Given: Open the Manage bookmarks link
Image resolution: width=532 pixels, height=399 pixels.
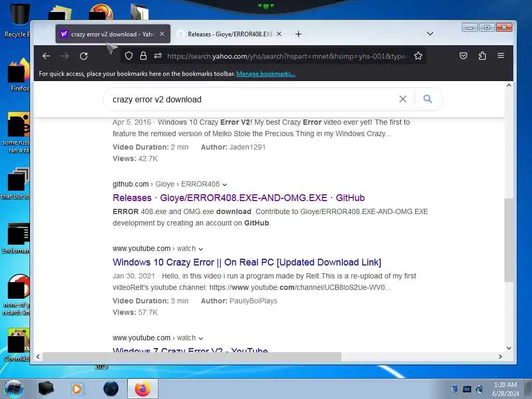Looking at the screenshot, I should [265, 74].
